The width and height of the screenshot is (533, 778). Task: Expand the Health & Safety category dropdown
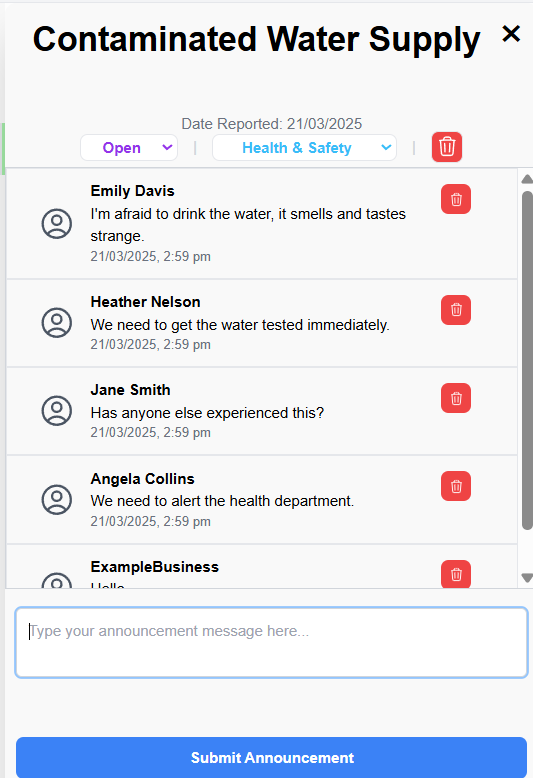[x=304, y=147]
